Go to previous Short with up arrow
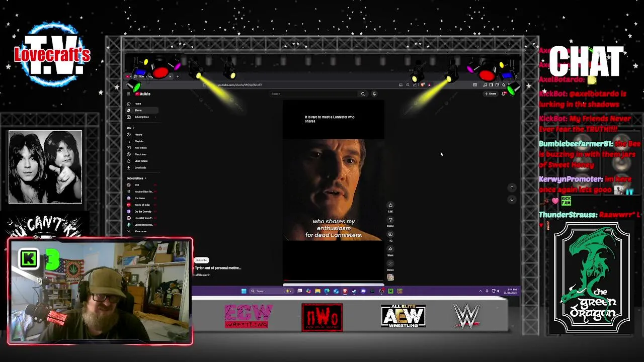This screenshot has width=644, height=362. (x=512, y=188)
